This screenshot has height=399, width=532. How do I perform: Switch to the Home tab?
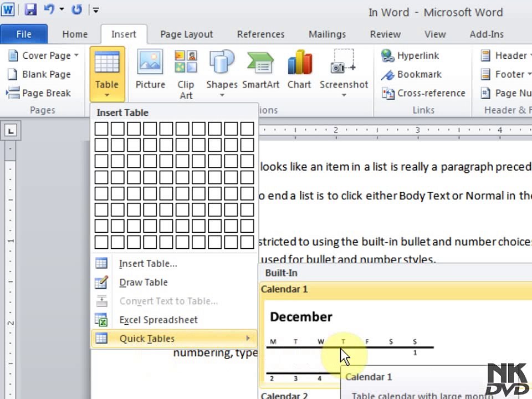[75, 34]
